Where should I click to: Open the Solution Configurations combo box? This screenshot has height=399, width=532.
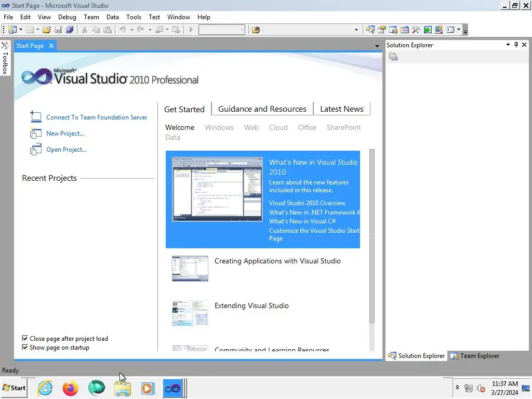pos(221,30)
